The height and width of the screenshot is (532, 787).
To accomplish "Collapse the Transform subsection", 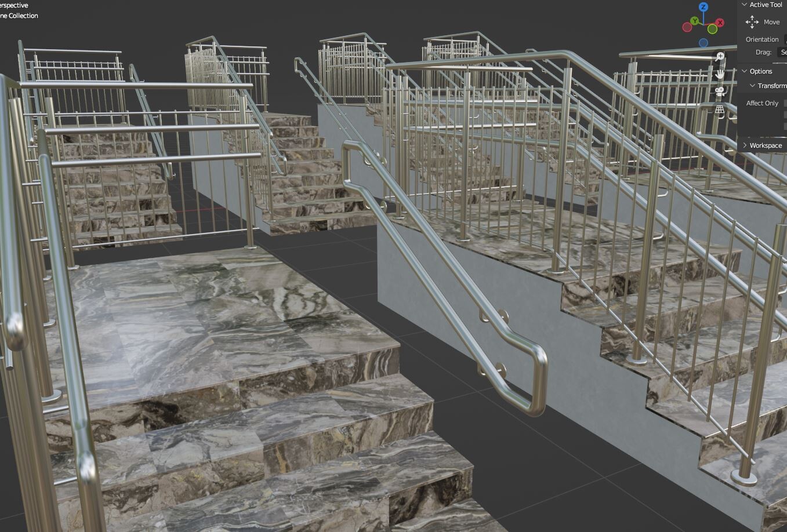I will [752, 85].
